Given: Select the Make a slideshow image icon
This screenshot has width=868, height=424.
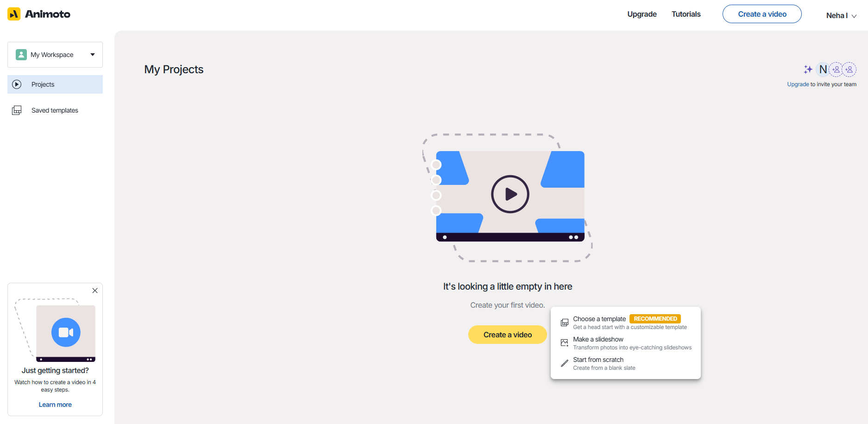Looking at the screenshot, I should [565, 342].
